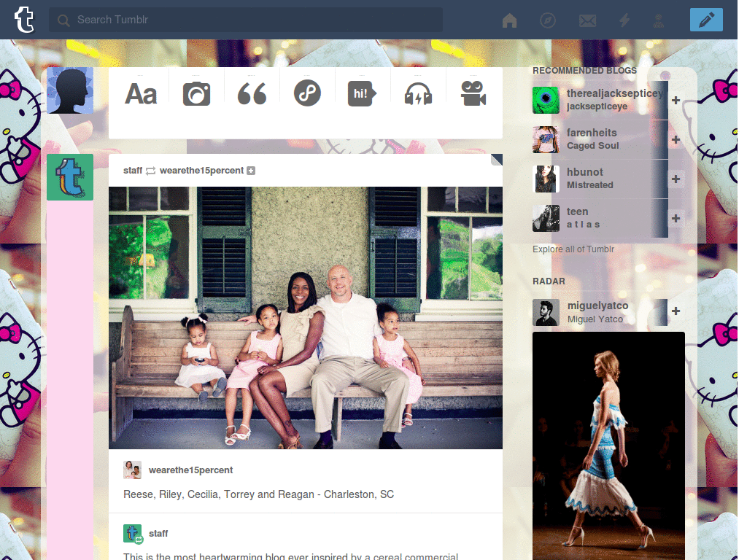The image size is (747, 560).
Task: Click Explore all of Tumblr link
Action: 573,249
